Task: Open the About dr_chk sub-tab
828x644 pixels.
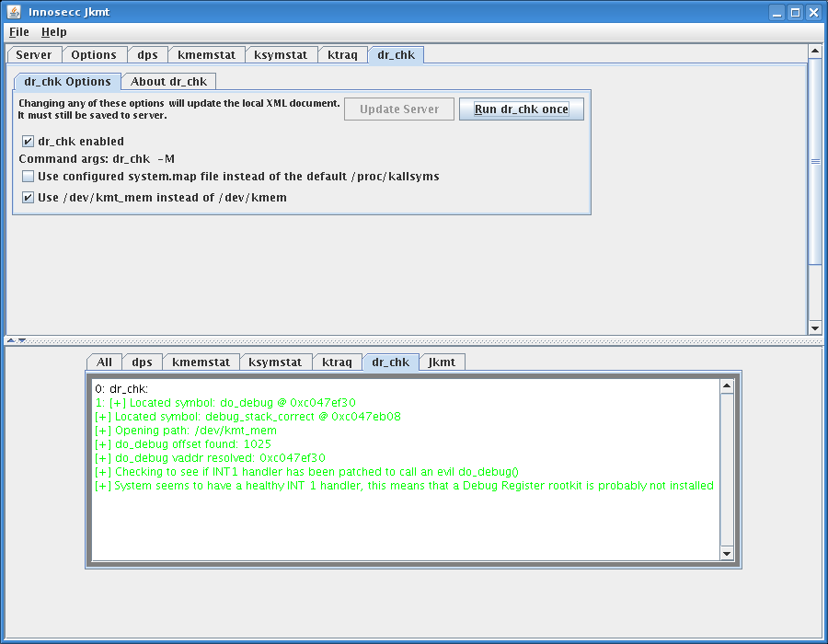Action: pyautogui.click(x=168, y=81)
